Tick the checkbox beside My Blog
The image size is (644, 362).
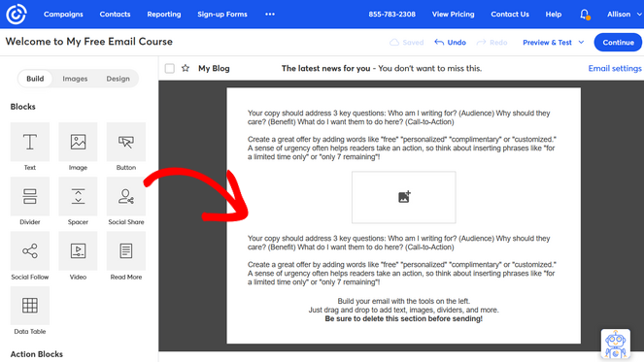pos(170,68)
